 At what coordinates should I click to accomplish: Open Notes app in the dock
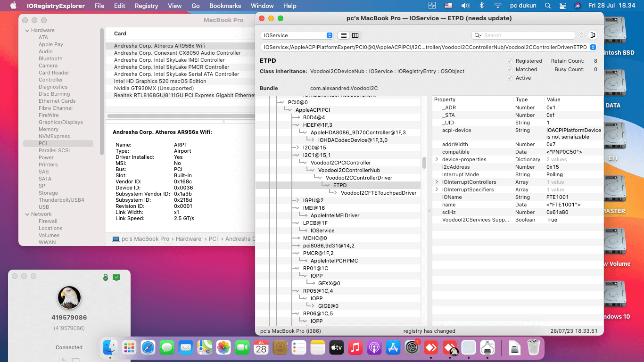pos(318,348)
